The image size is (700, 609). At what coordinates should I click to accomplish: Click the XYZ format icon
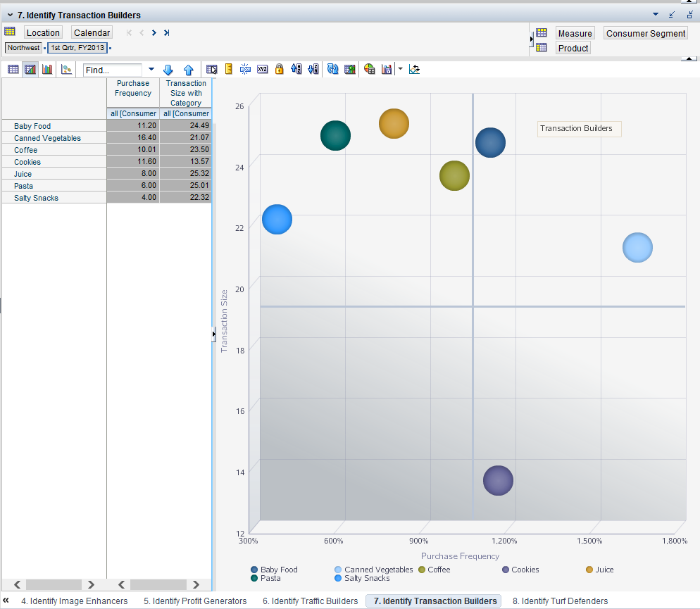pyautogui.click(x=262, y=69)
